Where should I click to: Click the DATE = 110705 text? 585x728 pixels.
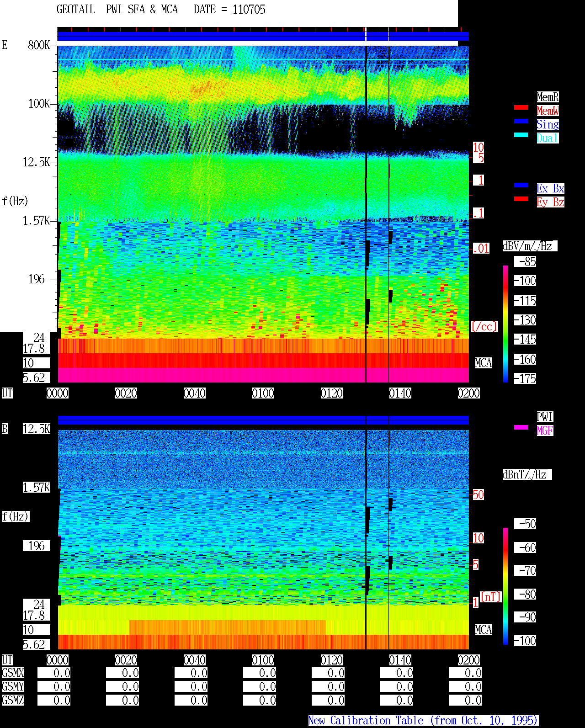pos(229,9)
